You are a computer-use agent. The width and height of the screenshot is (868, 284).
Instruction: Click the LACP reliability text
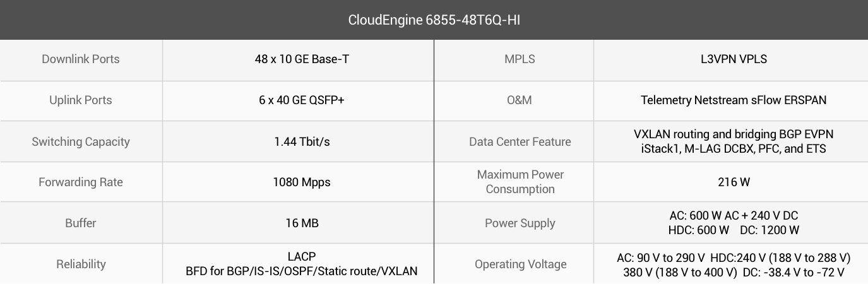point(302,257)
